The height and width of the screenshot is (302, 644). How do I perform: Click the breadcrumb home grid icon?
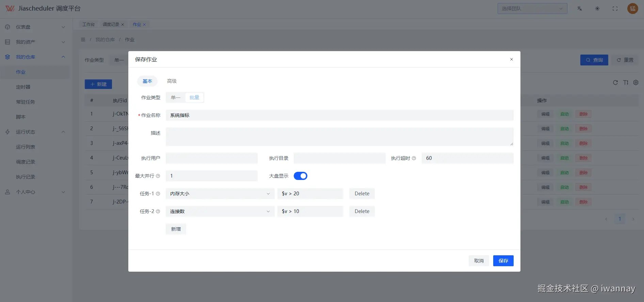click(x=83, y=40)
